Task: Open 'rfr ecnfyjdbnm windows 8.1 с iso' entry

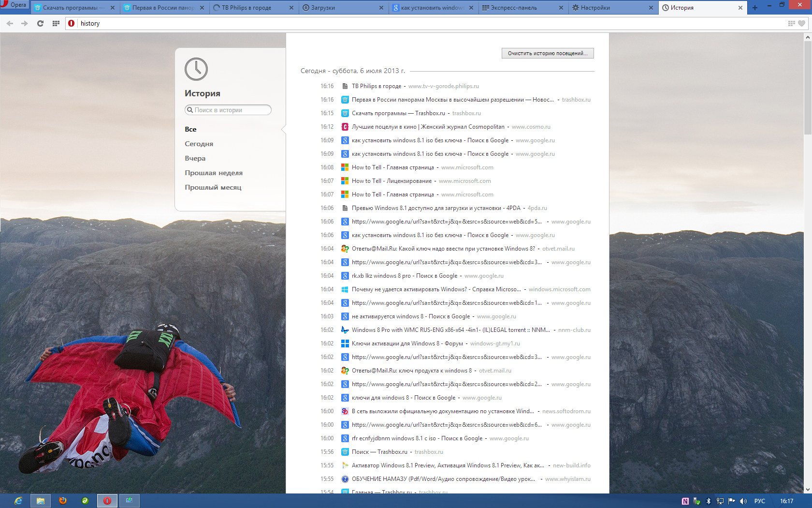Action: point(417,438)
